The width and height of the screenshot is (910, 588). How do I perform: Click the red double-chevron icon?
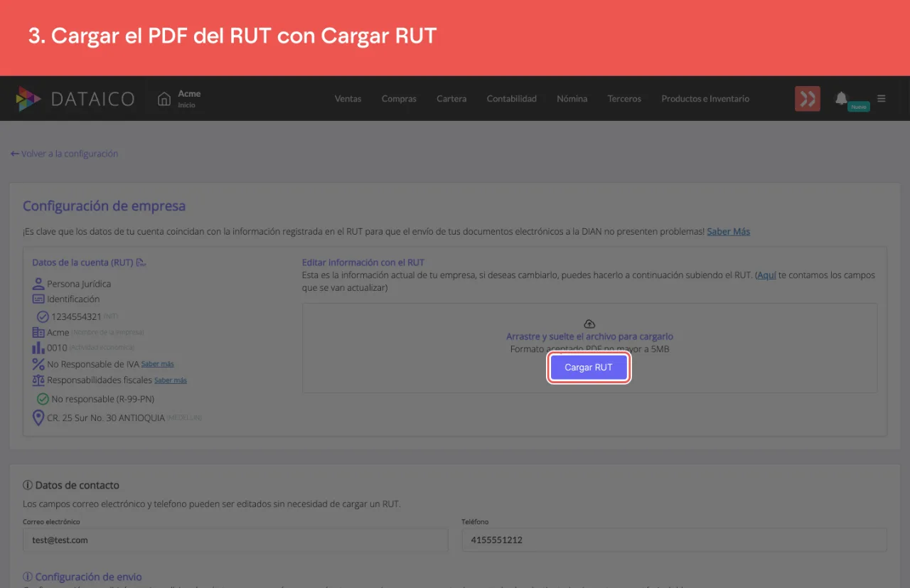[808, 99]
